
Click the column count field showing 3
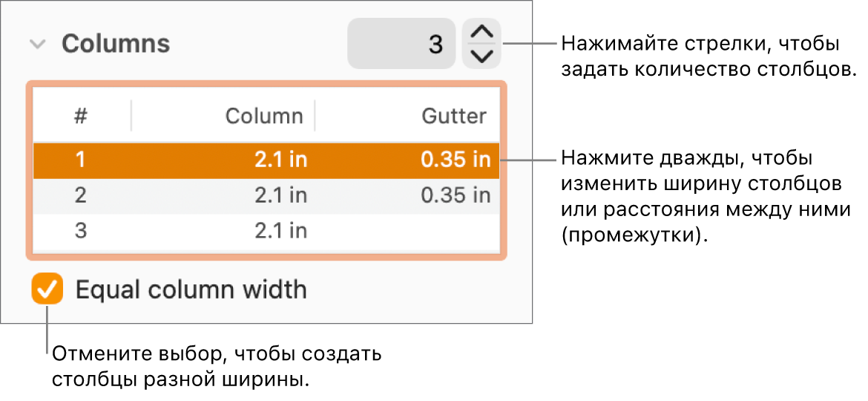[x=401, y=44]
